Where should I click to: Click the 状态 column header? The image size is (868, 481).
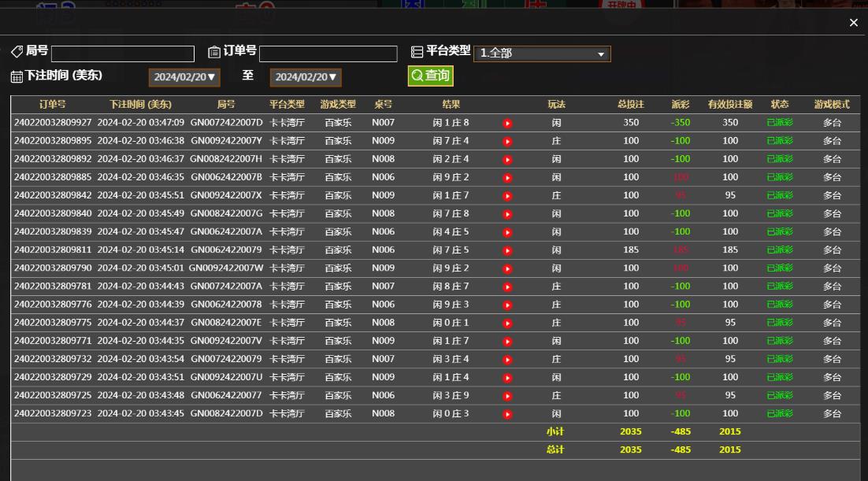point(780,105)
